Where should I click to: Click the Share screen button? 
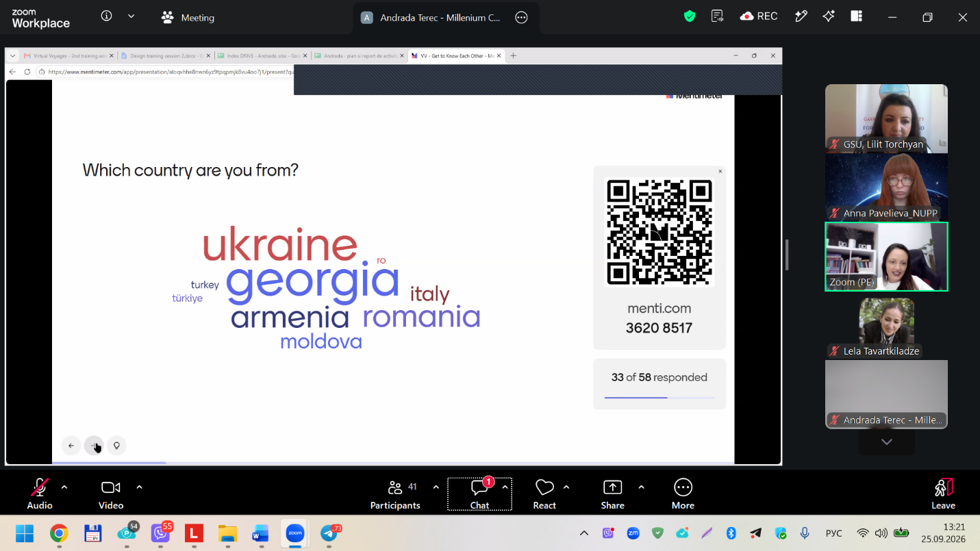click(x=612, y=494)
